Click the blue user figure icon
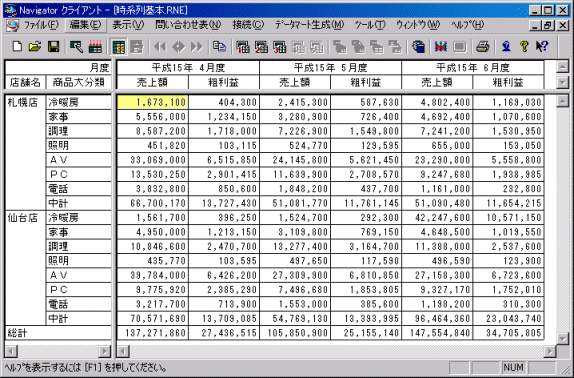The height and width of the screenshot is (378, 574). pyautogui.click(x=506, y=47)
